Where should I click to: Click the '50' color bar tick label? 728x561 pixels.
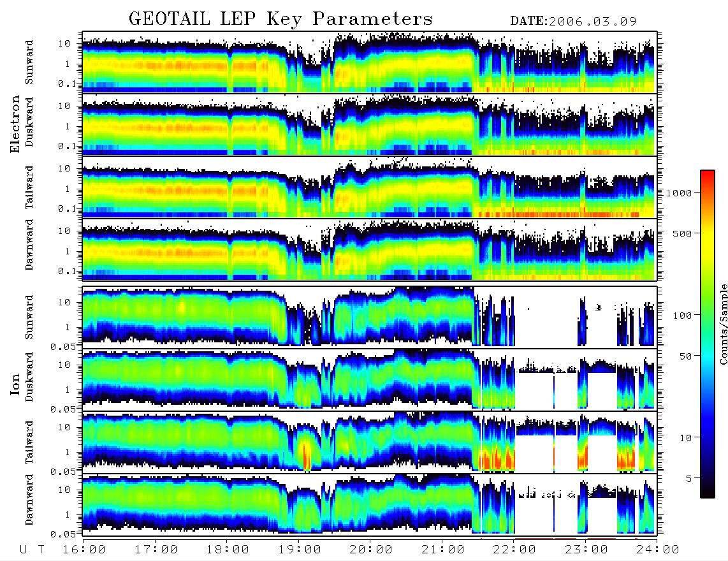685,356
